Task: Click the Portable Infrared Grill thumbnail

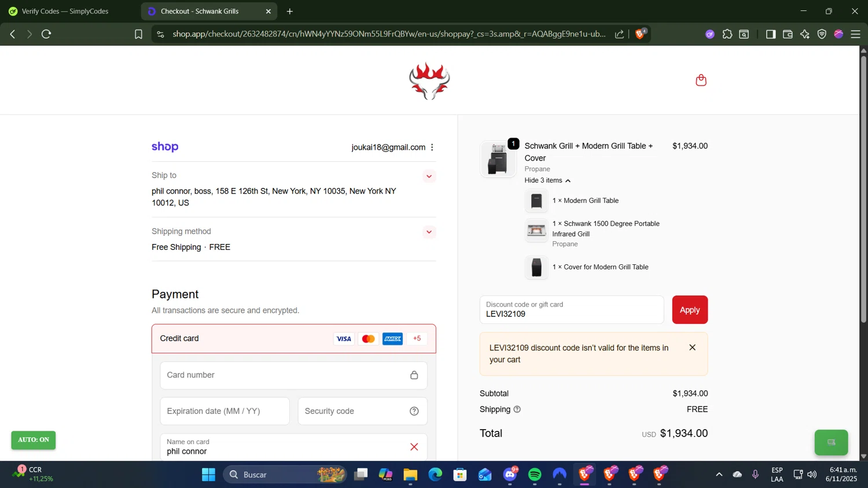Action: [536, 231]
